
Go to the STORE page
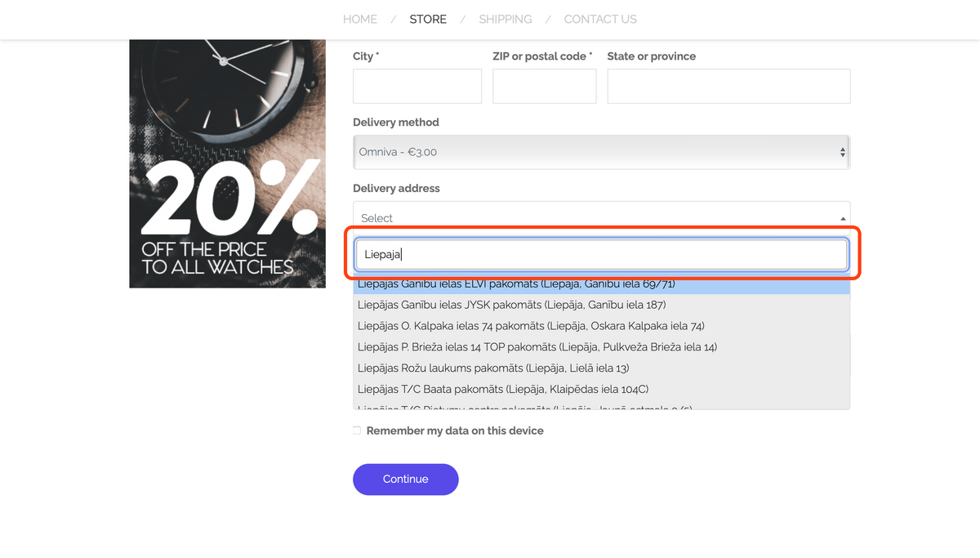pyautogui.click(x=428, y=19)
